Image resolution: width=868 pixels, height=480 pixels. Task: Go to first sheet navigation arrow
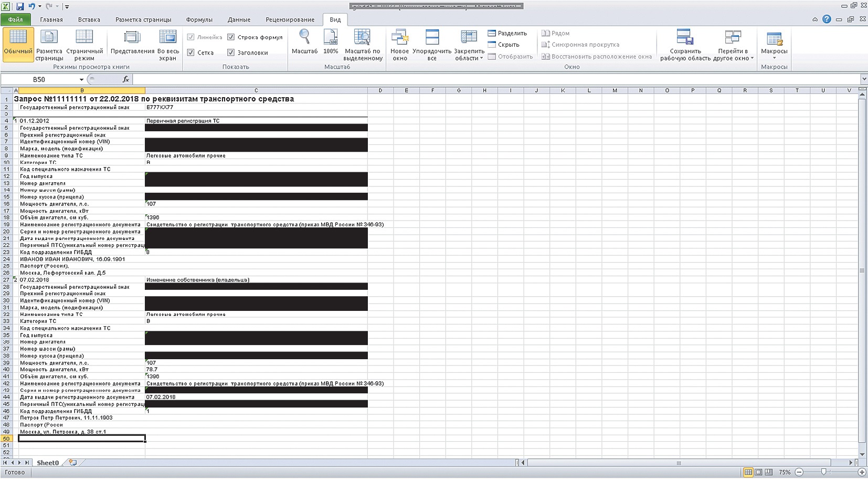[6, 463]
